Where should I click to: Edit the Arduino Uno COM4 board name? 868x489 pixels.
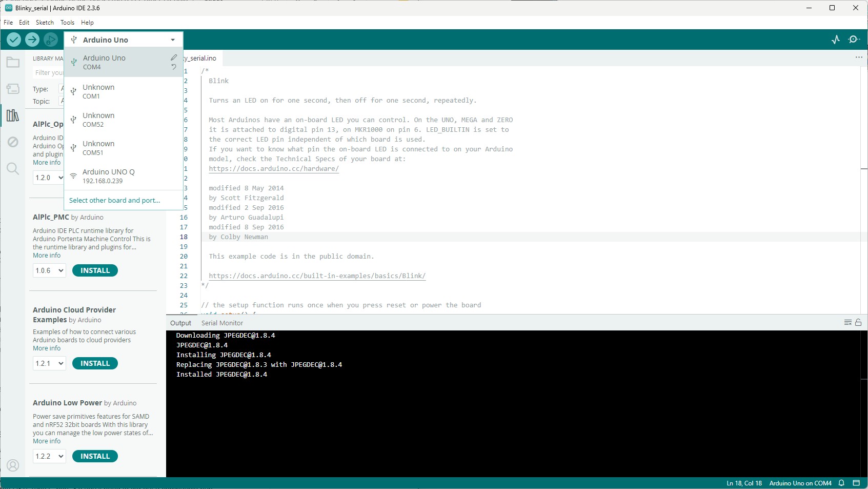click(x=173, y=57)
